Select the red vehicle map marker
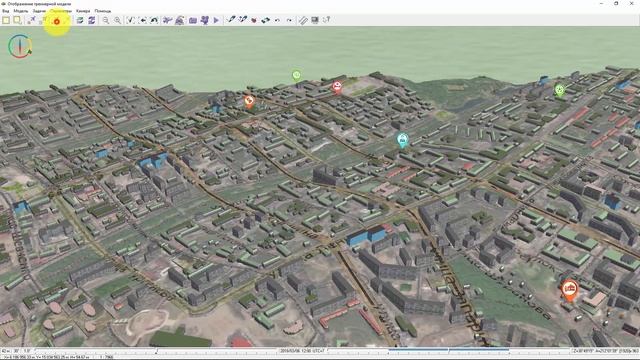This screenshot has width=640, height=360. tap(337, 87)
